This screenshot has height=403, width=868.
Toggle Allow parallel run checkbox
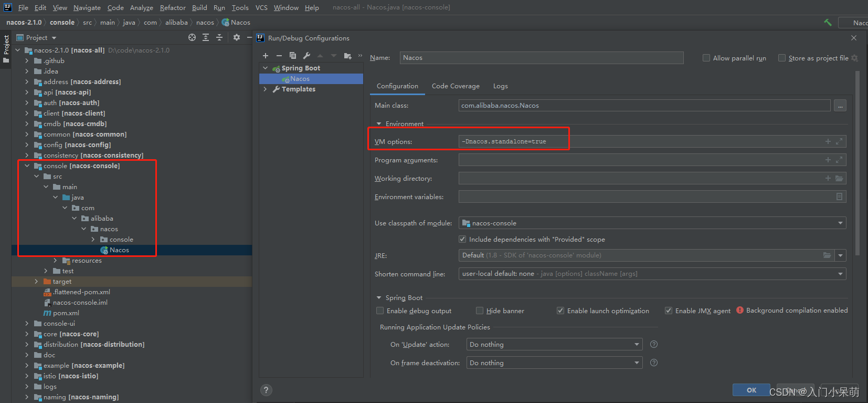coord(706,58)
